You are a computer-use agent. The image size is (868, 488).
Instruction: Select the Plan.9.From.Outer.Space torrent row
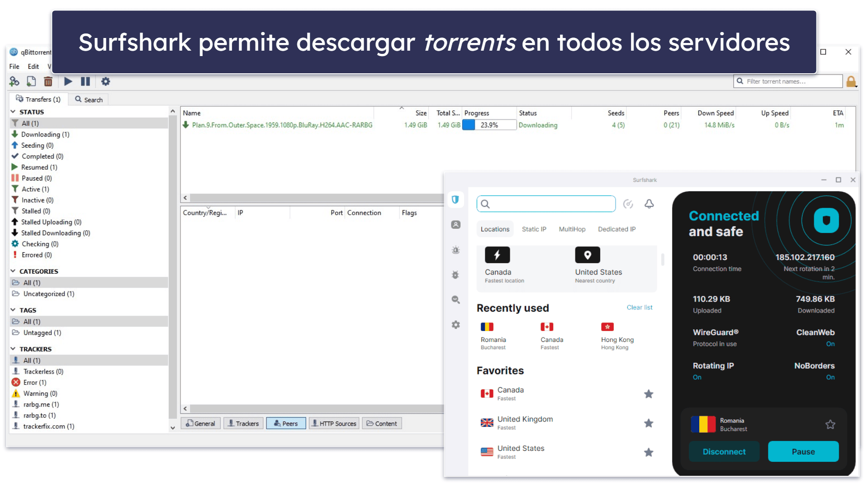[x=517, y=125]
